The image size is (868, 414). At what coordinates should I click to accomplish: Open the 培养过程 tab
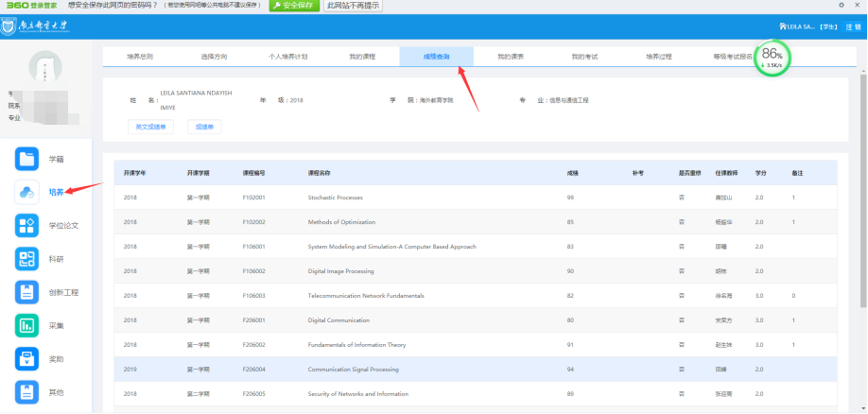point(659,57)
